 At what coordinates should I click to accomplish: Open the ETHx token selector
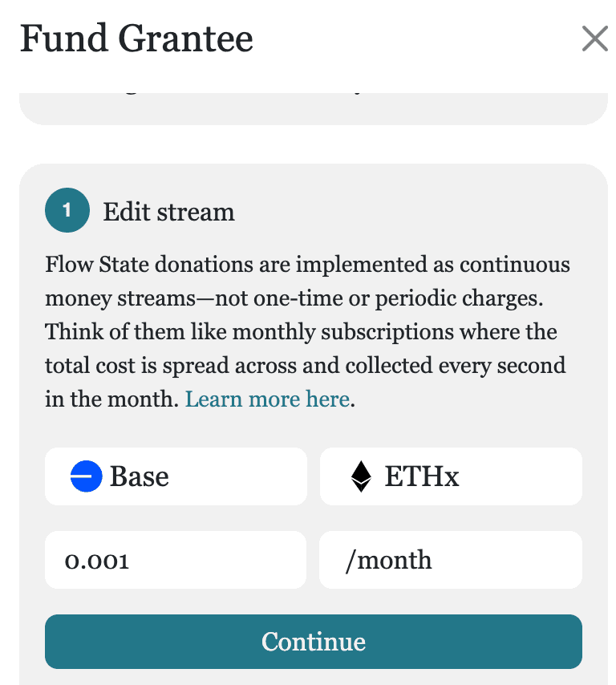(x=451, y=476)
